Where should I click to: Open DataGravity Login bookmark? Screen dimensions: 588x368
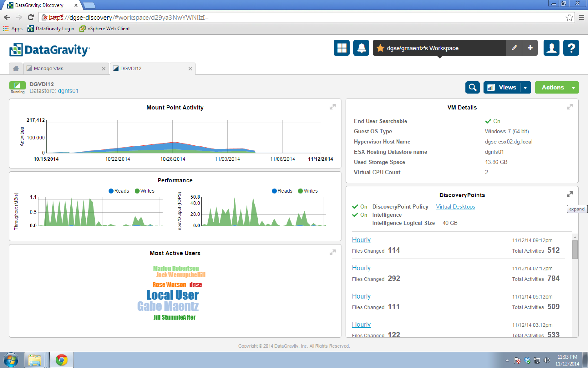(51, 28)
